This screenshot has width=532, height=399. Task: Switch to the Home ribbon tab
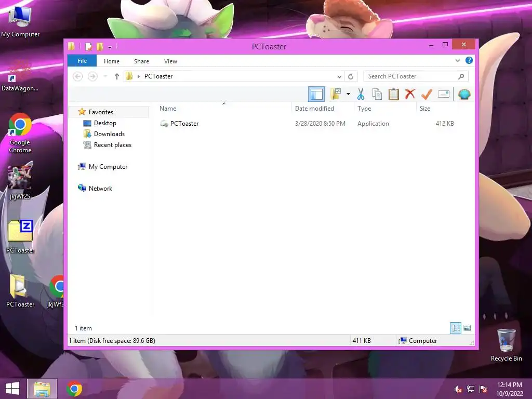(x=112, y=61)
